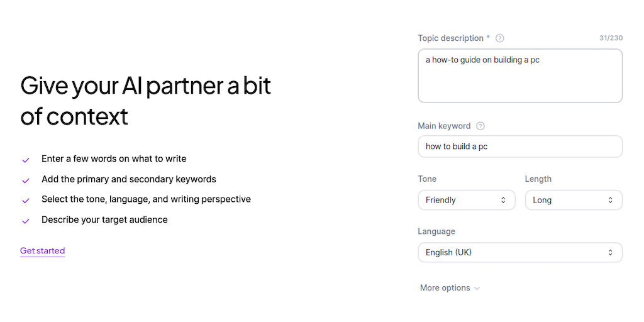This screenshot has height=322, width=644.
Task: Click checkmark next to "Describe your target audience"
Action: point(26,221)
